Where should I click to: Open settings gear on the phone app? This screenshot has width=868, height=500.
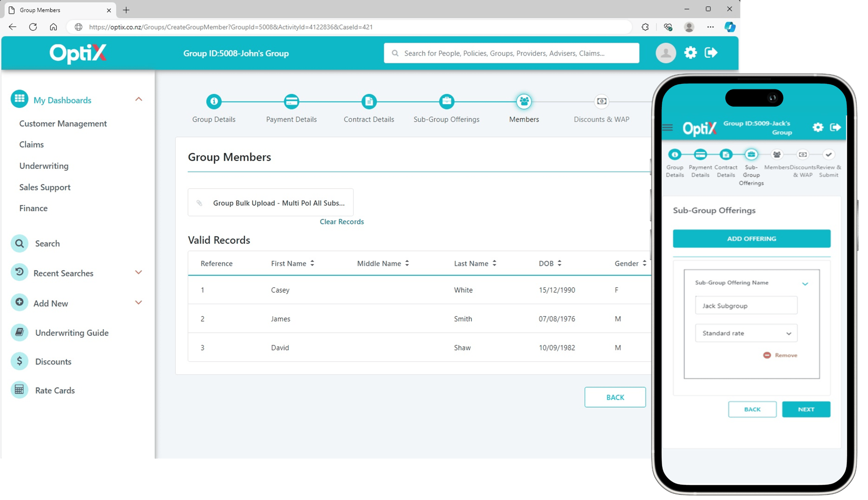click(818, 127)
